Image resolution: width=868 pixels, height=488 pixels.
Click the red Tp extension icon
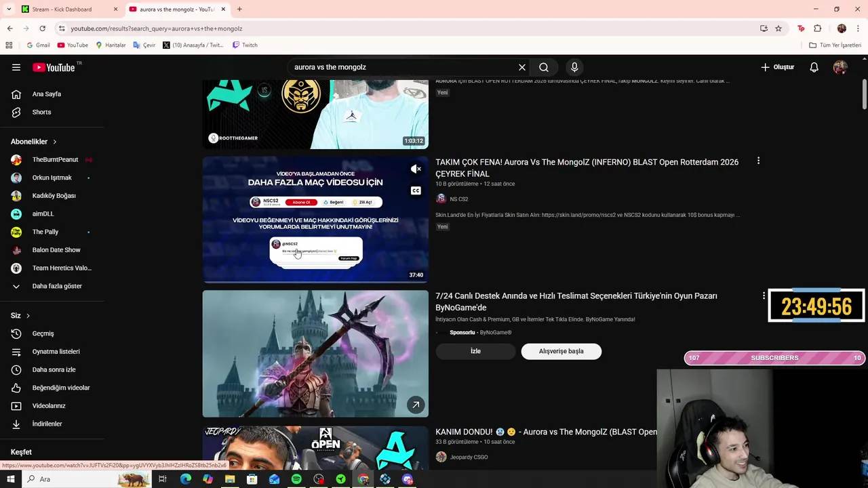click(801, 28)
